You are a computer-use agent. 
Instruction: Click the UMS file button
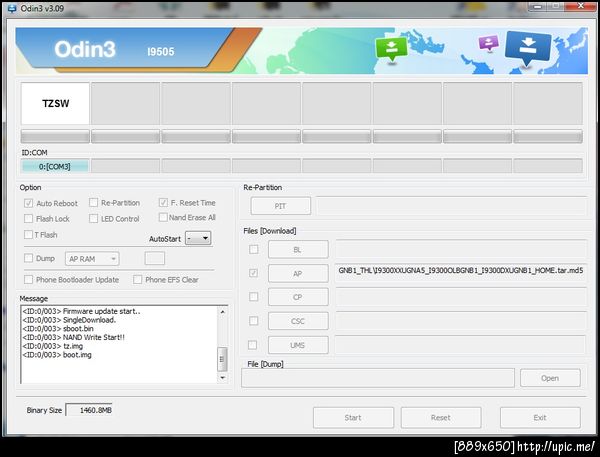[x=298, y=345]
